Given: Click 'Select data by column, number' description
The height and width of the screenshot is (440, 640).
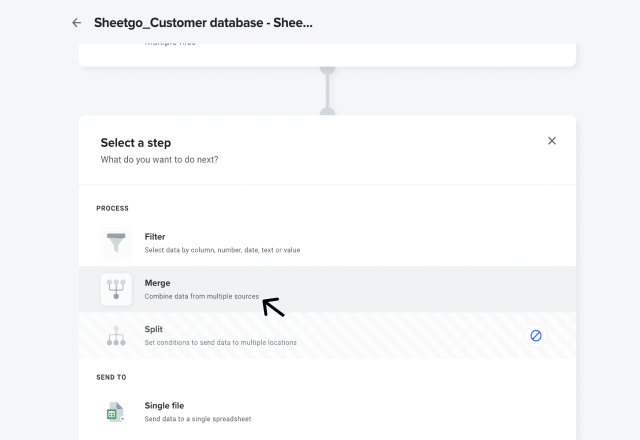Looking at the screenshot, I should 222,250.
